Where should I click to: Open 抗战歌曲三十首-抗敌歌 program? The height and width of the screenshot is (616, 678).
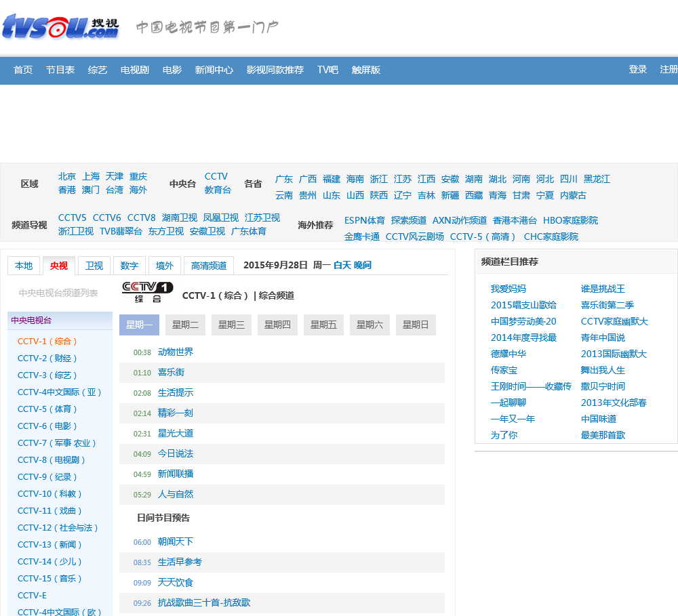tap(204, 602)
